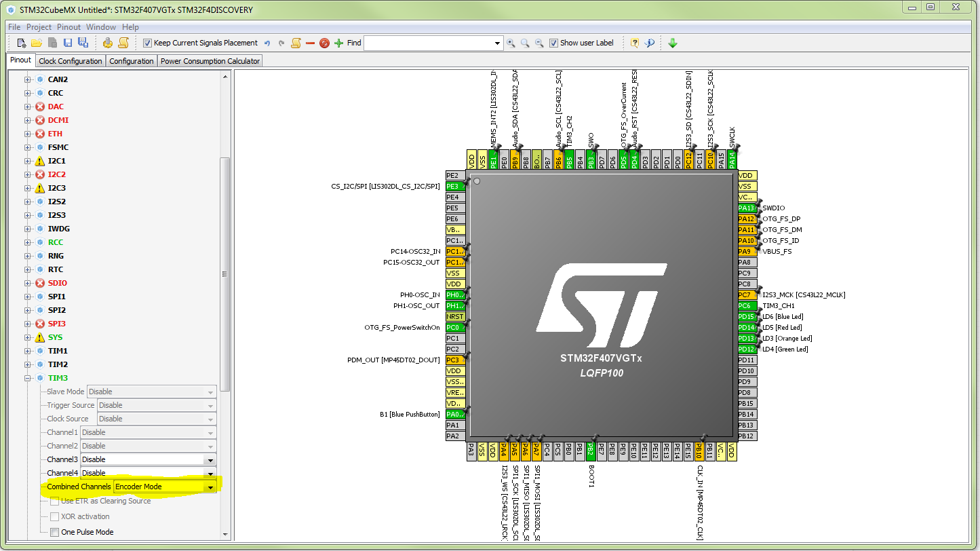Open the Window menu
The image size is (980, 551).
point(101,27)
